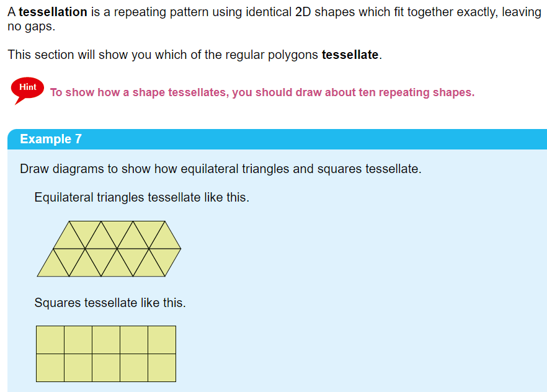
Task: Click the bottom-right square in the grid
Action: pyautogui.click(x=161, y=367)
